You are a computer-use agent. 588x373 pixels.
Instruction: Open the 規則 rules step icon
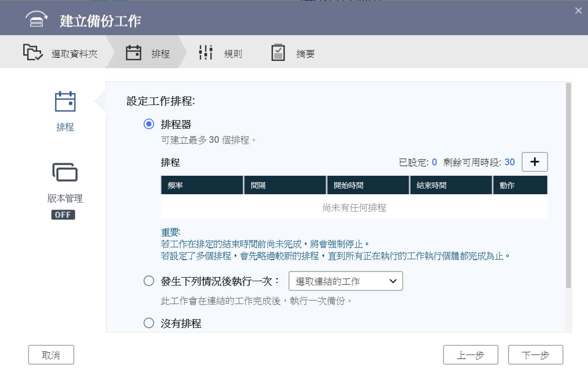[205, 52]
